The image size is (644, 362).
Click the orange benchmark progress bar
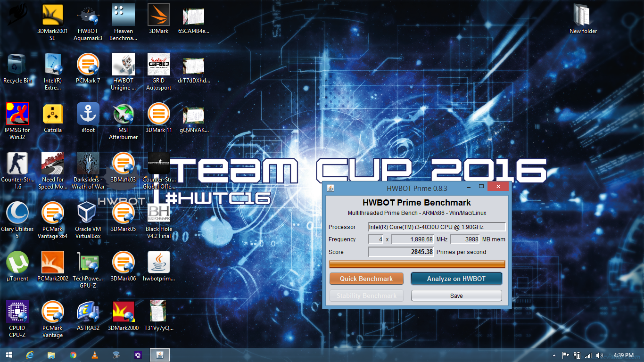417,264
